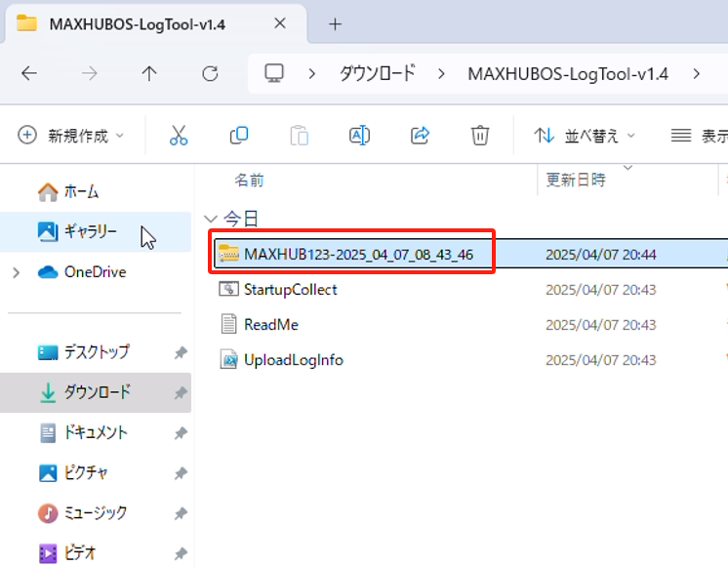Open the 表示 view menu
The width and height of the screenshot is (728, 567).
(x=700, y=136)
